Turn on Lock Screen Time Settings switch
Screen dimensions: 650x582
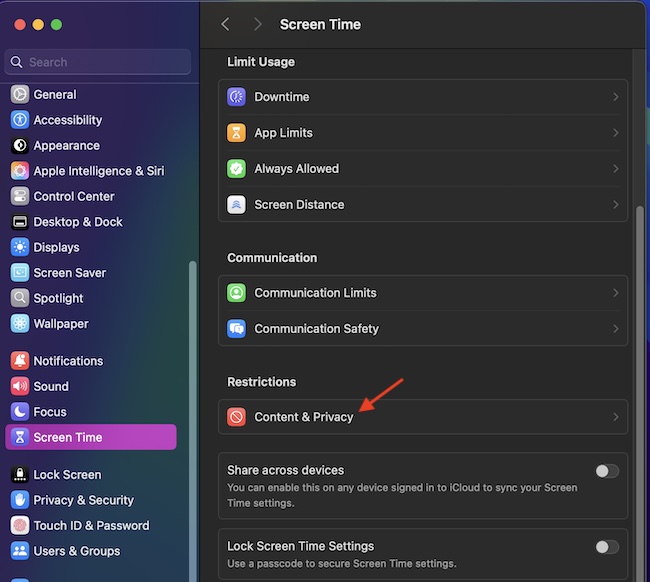click(x=606, y=547)
